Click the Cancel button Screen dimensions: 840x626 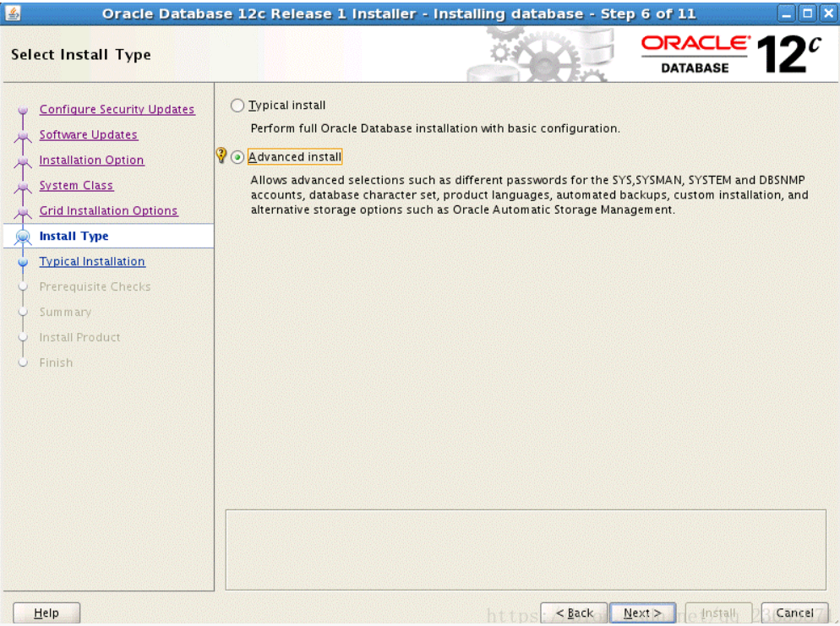point(794,612)
